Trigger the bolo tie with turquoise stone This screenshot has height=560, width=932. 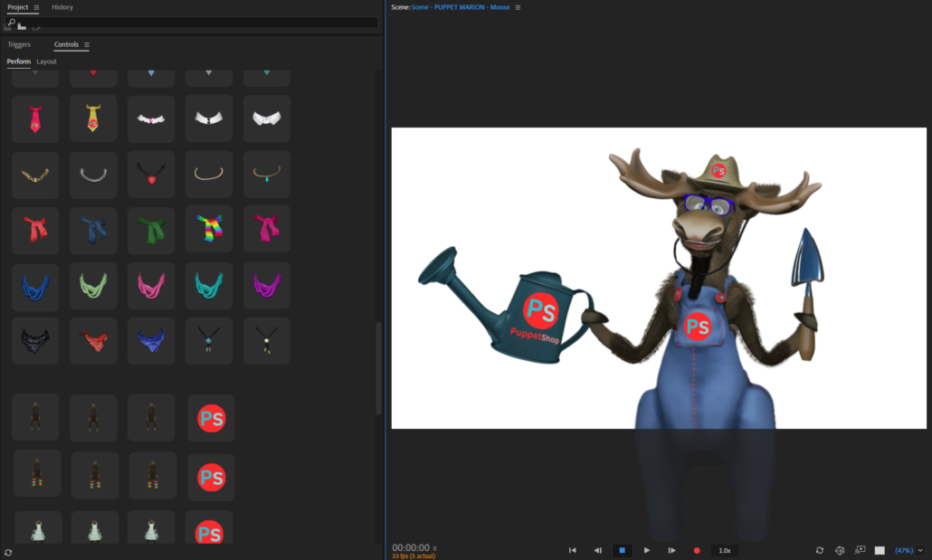click(x=209, y=341)
